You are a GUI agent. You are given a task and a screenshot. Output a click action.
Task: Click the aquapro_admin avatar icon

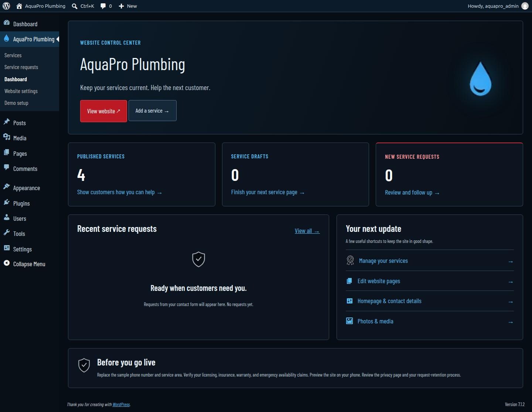pos(525,6)
